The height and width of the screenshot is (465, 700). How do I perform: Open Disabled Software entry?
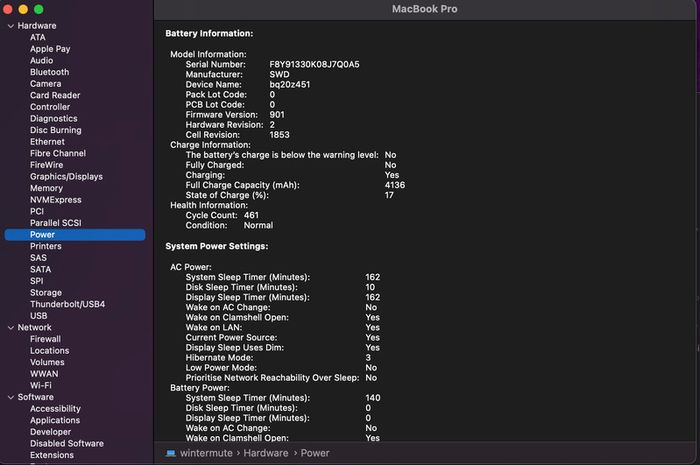pos(67,444)
